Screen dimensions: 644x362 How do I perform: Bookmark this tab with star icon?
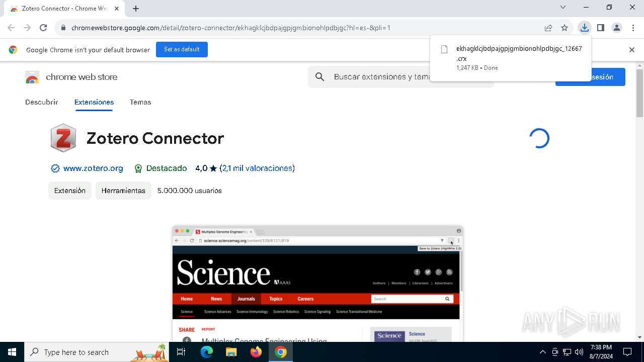(565, 28)
